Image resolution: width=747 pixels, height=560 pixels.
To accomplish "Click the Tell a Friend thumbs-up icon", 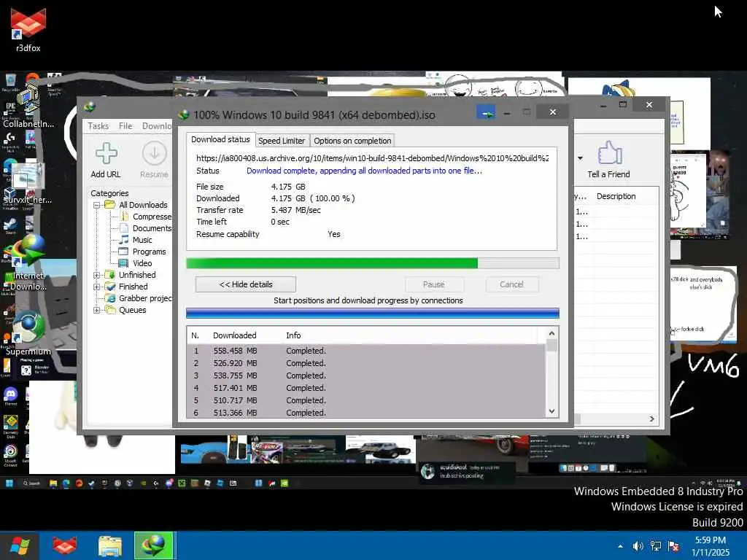I will point(609,152).
